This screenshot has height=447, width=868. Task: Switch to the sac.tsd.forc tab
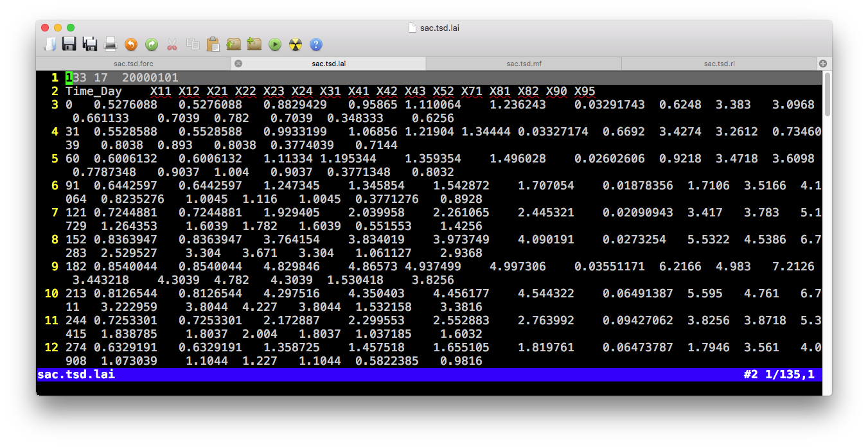133,64
